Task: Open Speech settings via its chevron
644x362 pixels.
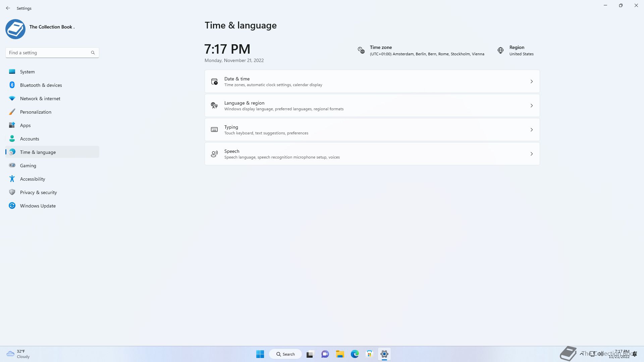Action: point(532,154)
